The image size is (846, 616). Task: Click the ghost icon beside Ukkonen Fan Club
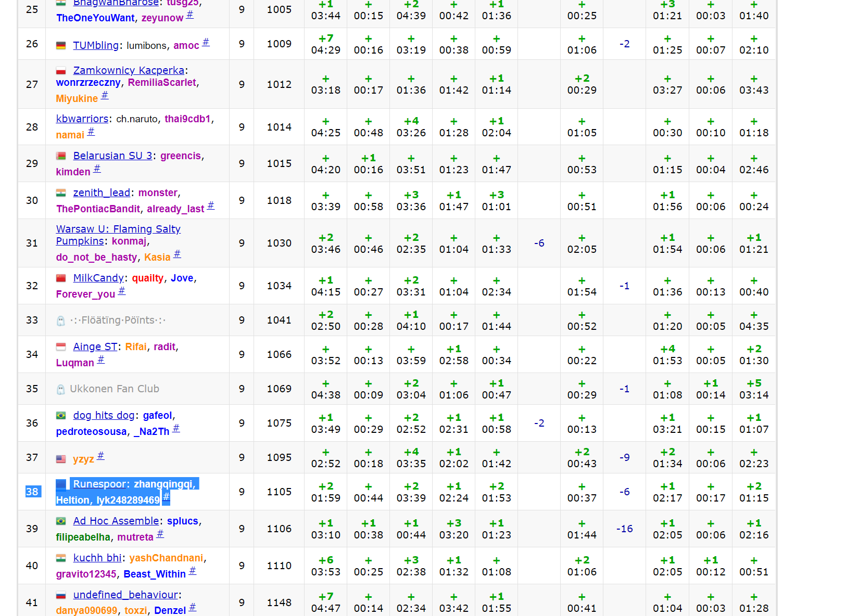[61, 389]
